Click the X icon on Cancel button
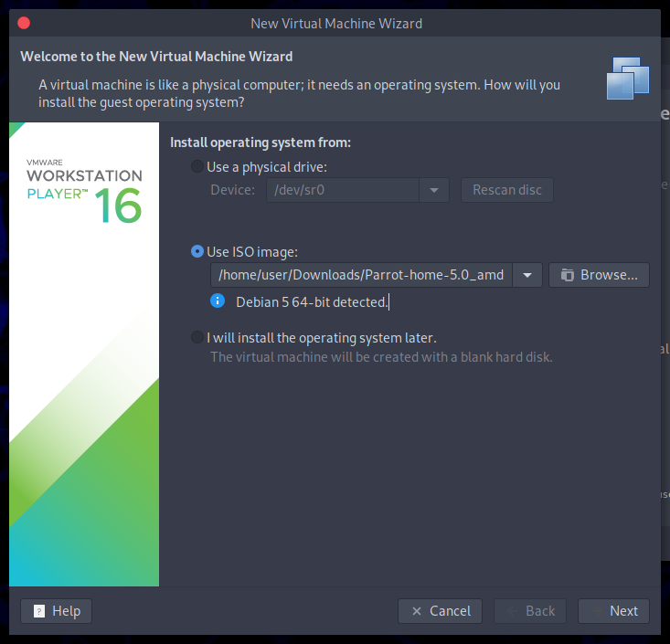This screenshot has width=670, height=644. [x=417, y=611]
